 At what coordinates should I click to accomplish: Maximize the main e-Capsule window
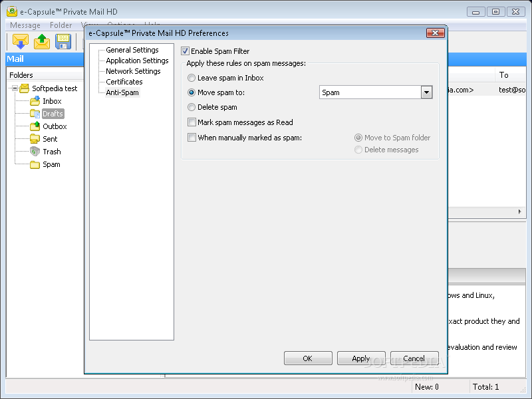click(x=495, y=11)
